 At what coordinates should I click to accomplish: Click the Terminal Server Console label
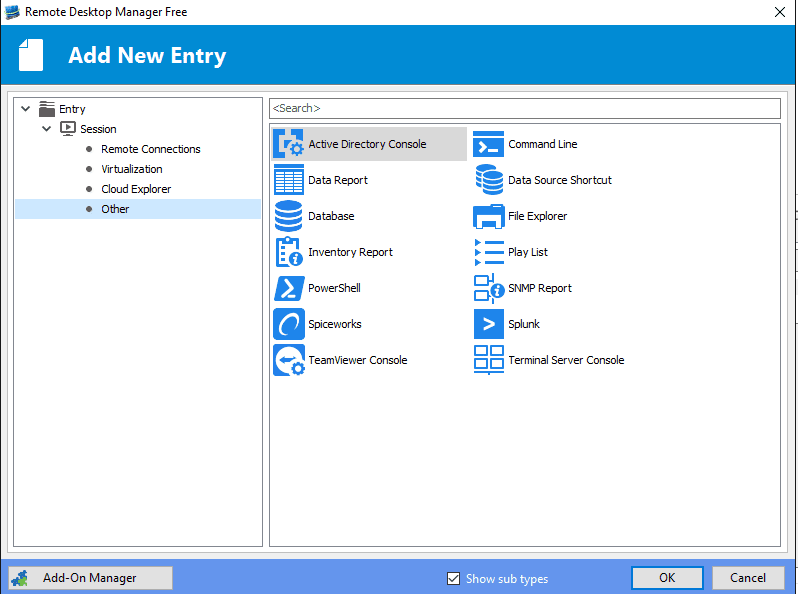tap(566, 360)
